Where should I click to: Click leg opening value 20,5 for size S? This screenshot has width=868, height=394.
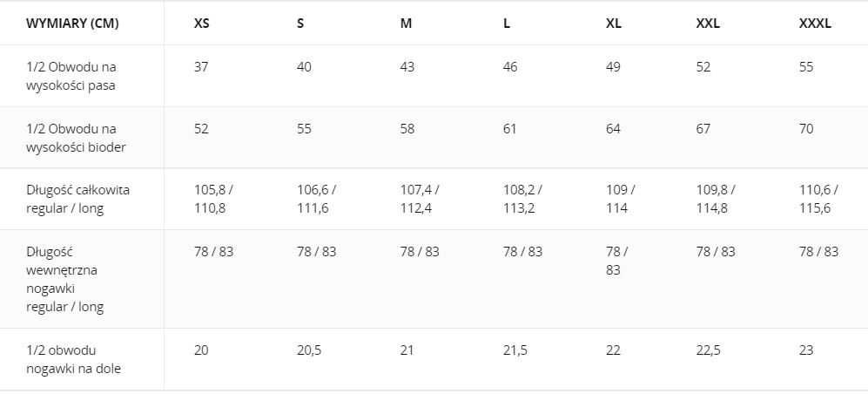309,350
